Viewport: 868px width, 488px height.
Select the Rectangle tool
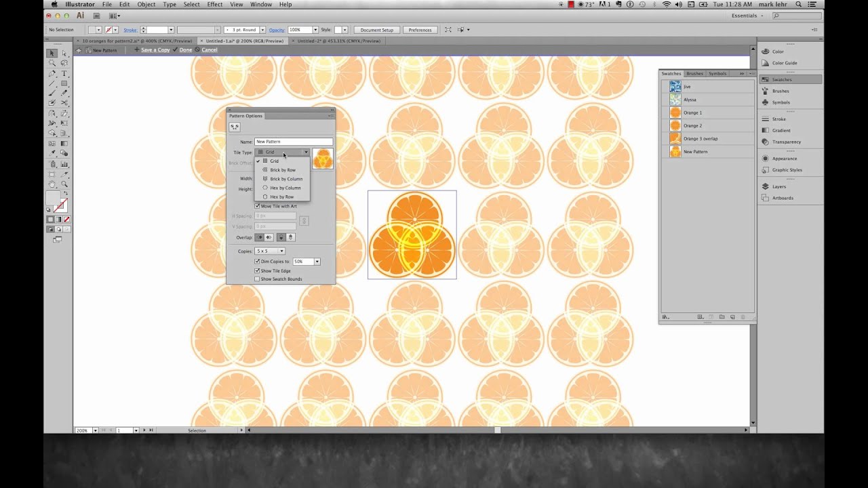64,83
